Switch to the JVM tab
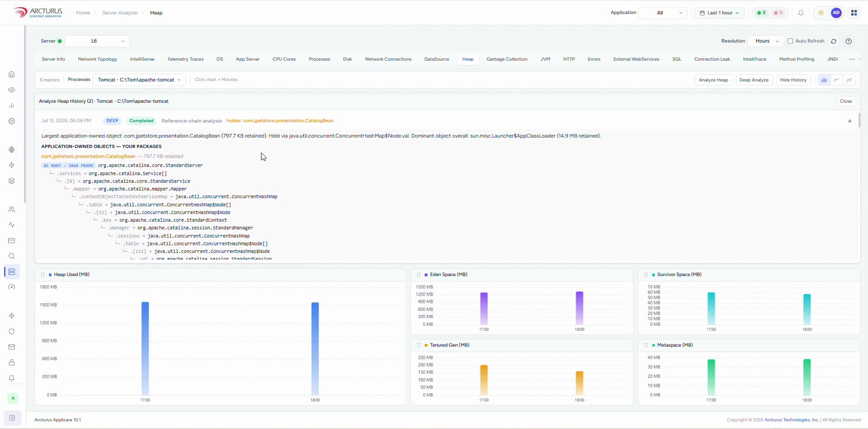The height and width of the screenshot is (429, 868). pos(545,59)
